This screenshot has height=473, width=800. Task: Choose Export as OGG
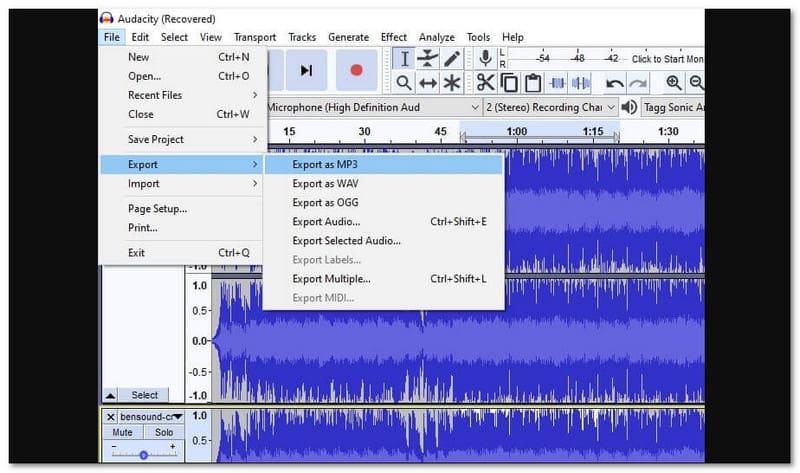point(384,203)
